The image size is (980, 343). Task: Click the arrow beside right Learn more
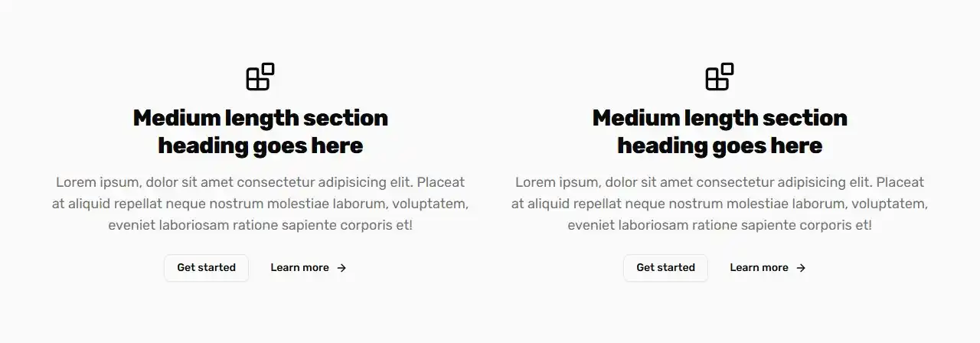(x=801, y=268)
